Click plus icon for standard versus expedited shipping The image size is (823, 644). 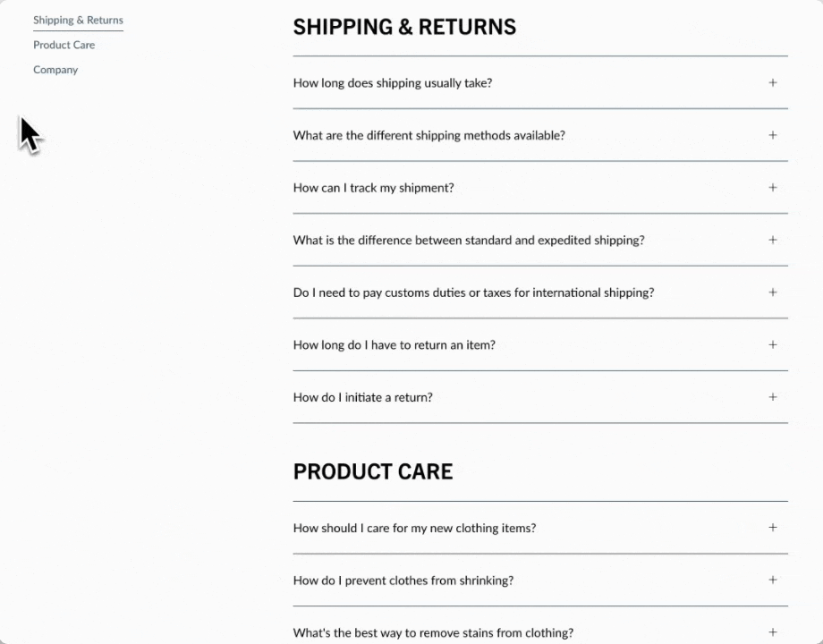tap(773, 240)
